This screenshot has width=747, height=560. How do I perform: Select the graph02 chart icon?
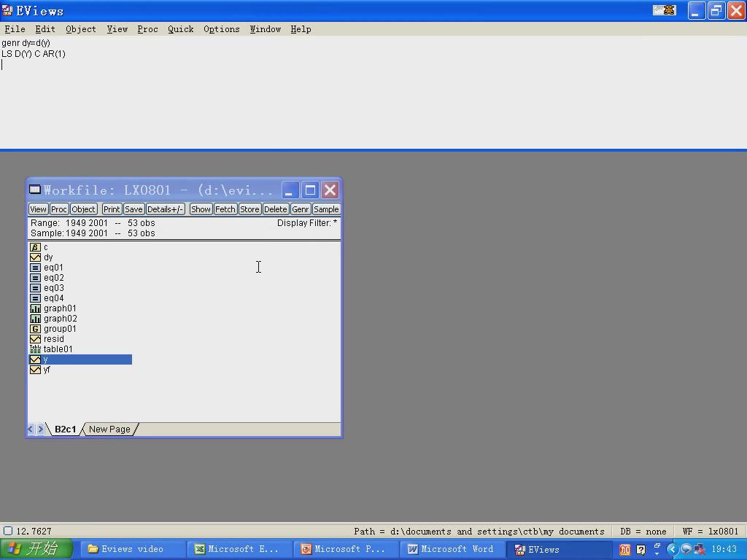tap(35, 319)
